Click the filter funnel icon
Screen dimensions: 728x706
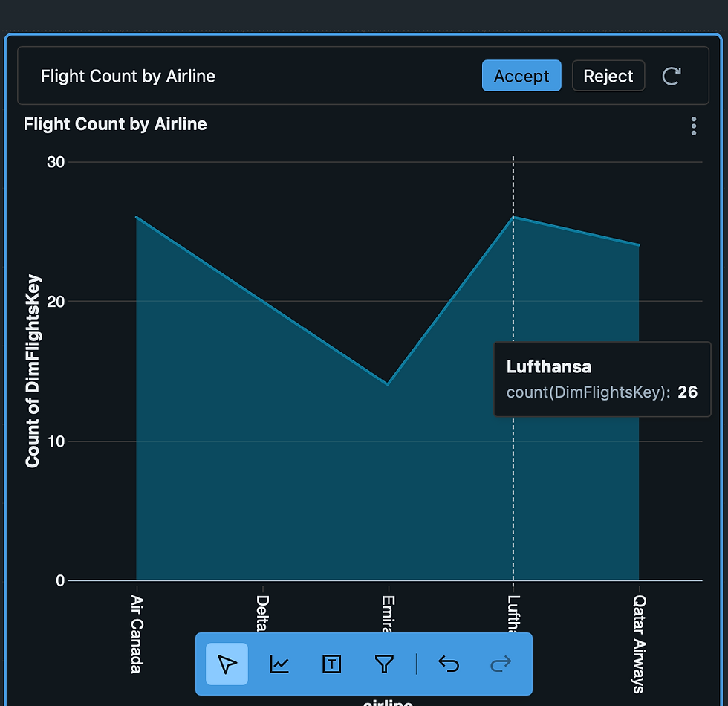tap(383, 664)
